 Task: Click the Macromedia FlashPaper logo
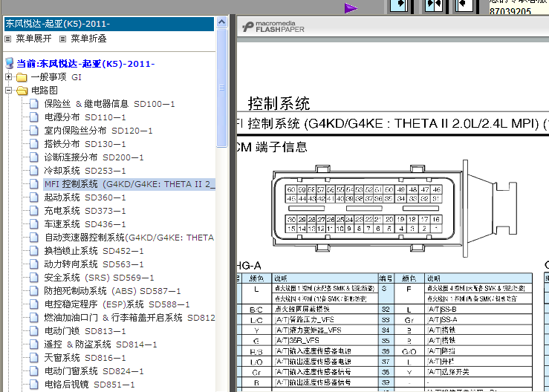pos(273,27)
